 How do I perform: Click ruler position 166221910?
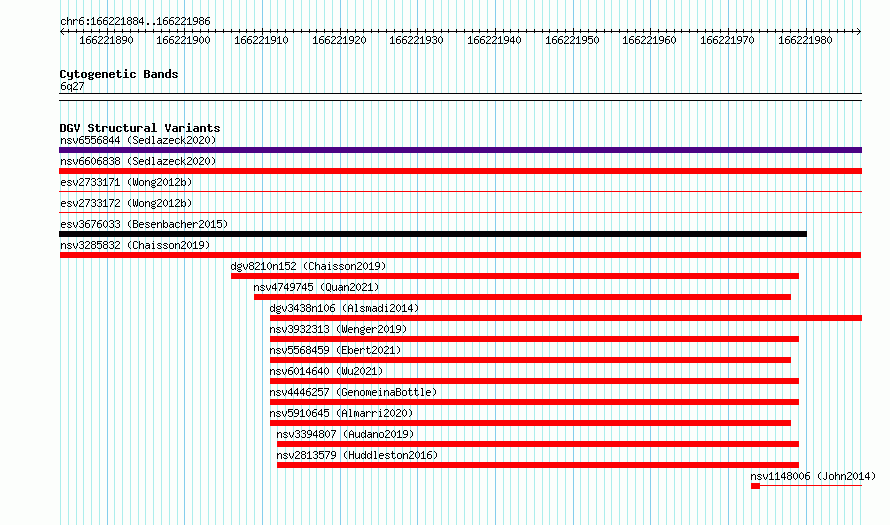pos(261,40)
